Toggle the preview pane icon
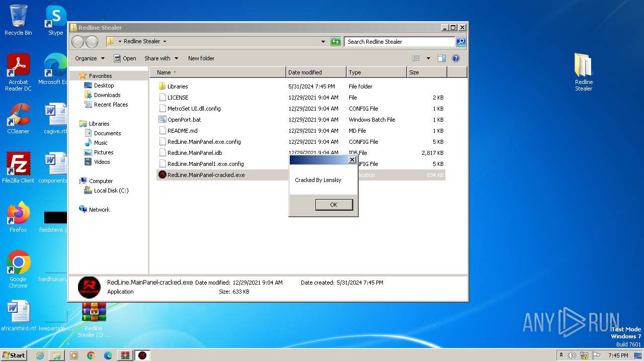This screenshot has width=644, height=362. (442, 58)
